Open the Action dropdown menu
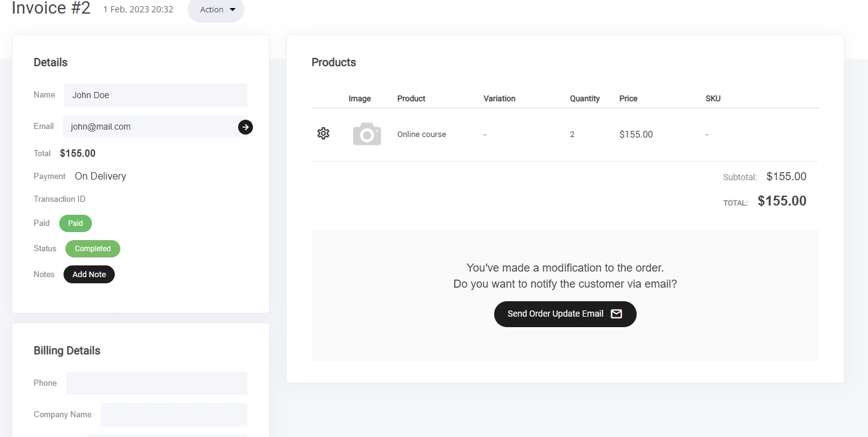868x437 pixels. 216,10
